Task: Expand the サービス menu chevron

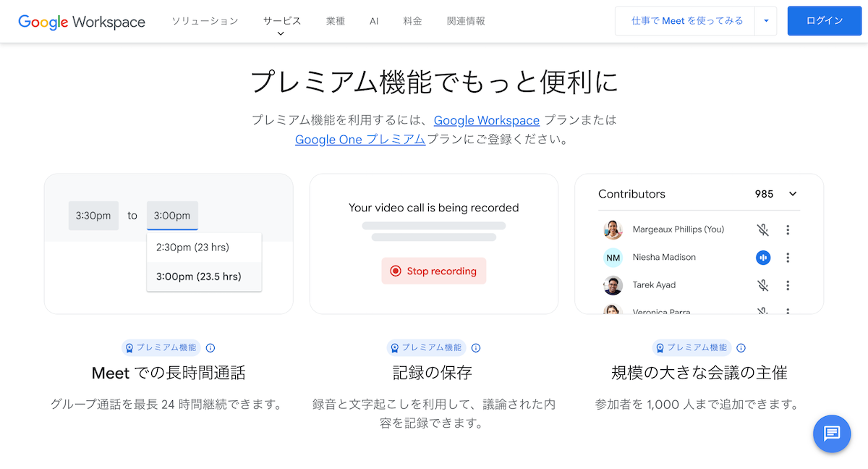Action: tap(281, 33)
